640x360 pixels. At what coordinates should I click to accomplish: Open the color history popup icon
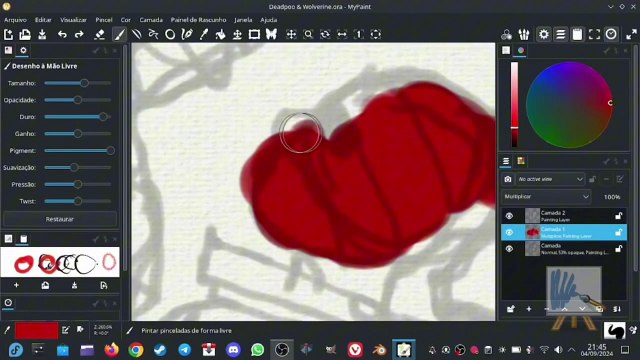pyautogui.click(x=507, y=35)
